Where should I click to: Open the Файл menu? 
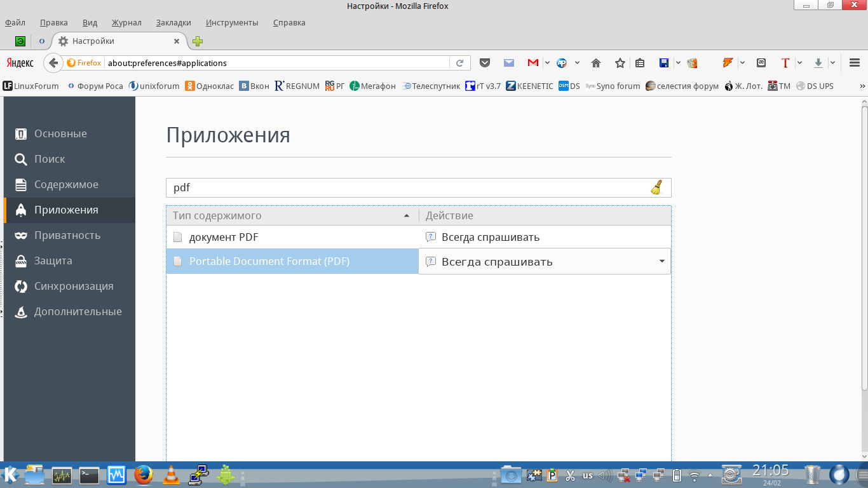click(x=15, y=22)
